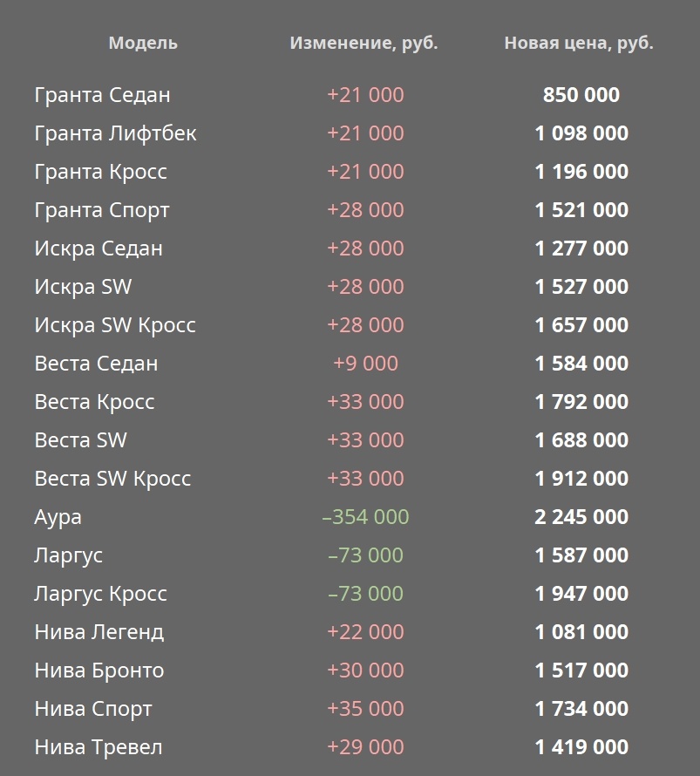
Task: Select the "Гранта Лифтбек" row label
Action: click(115, 133)
